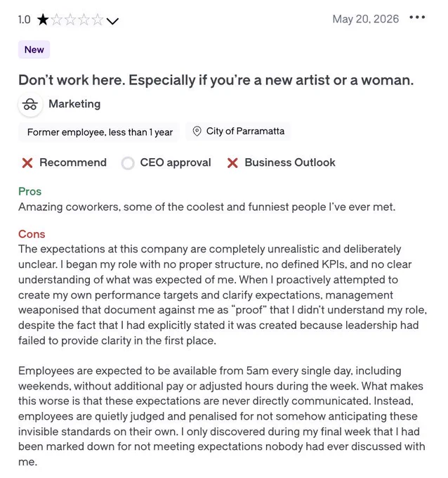
Task: Click the CEO approval label
Action: [x=176, y=162]
